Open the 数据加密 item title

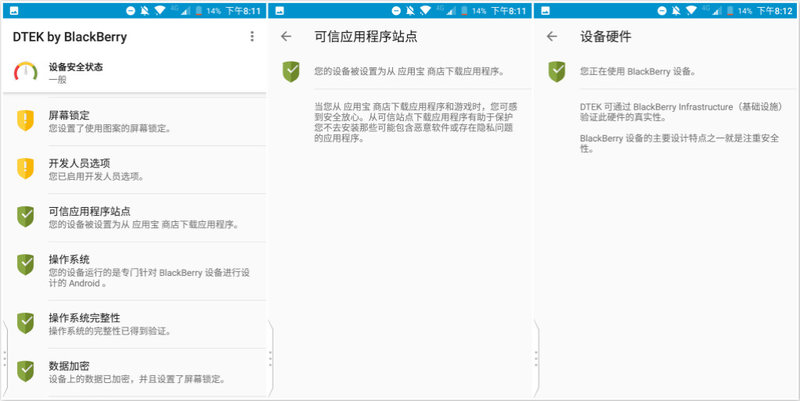69,366
